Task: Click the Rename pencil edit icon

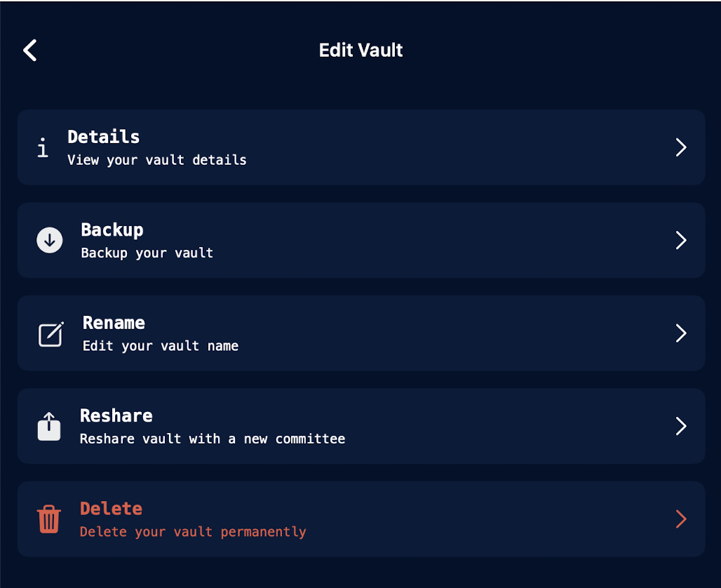Action: tap(50, 333)
